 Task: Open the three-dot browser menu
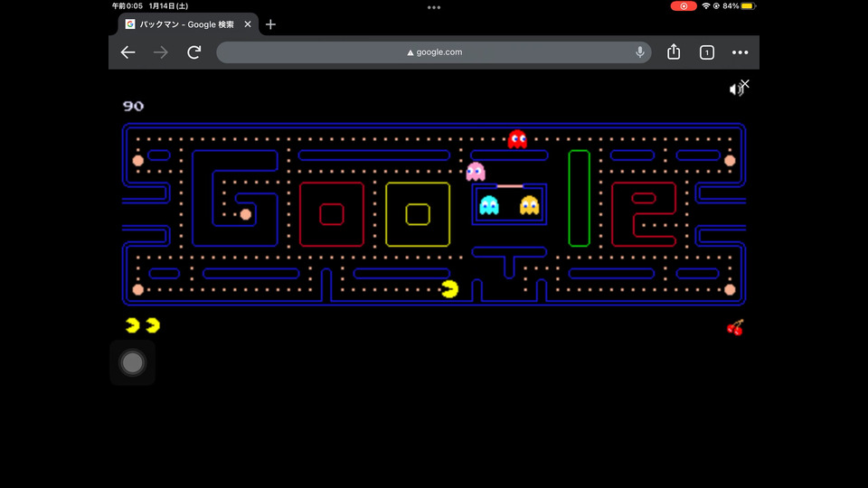[741, 52]
